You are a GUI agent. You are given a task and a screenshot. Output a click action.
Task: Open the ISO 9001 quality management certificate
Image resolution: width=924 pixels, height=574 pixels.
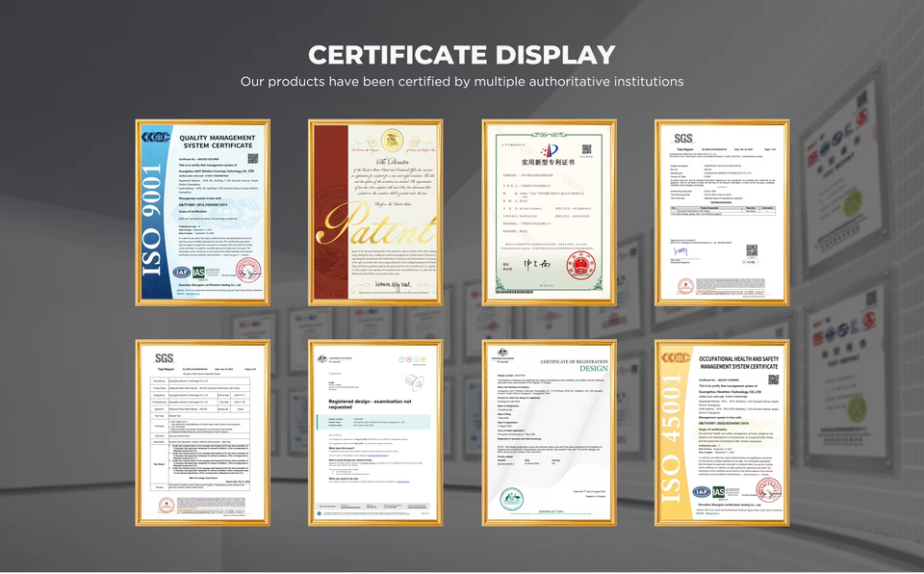pyautogui.click(x=203, y=213)
